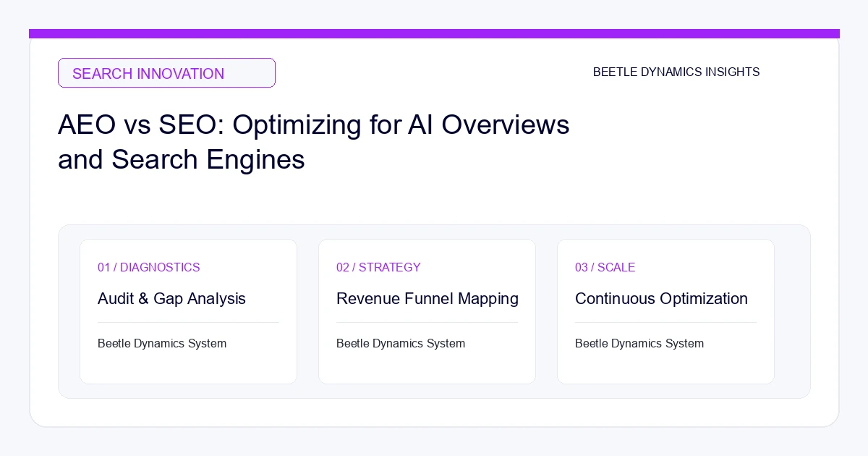Click Beetle Dynamics System under Audit card

click(162, 344)
